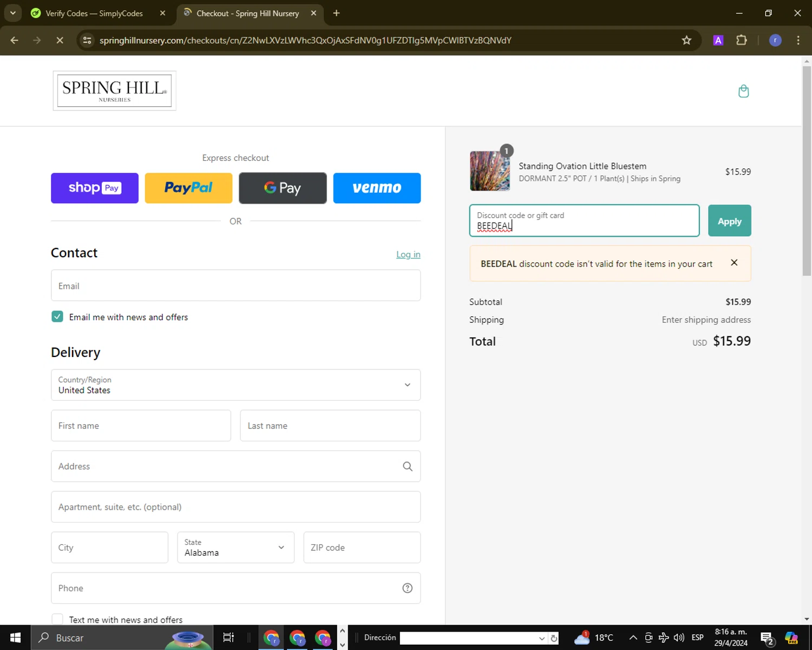Open the taskbar clock showing 8:16 a. m.

point(731,638)
